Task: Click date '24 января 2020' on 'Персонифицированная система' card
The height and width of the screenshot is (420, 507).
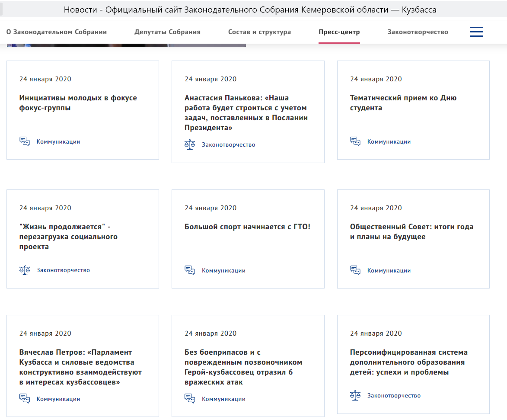Action: (376, 333)
